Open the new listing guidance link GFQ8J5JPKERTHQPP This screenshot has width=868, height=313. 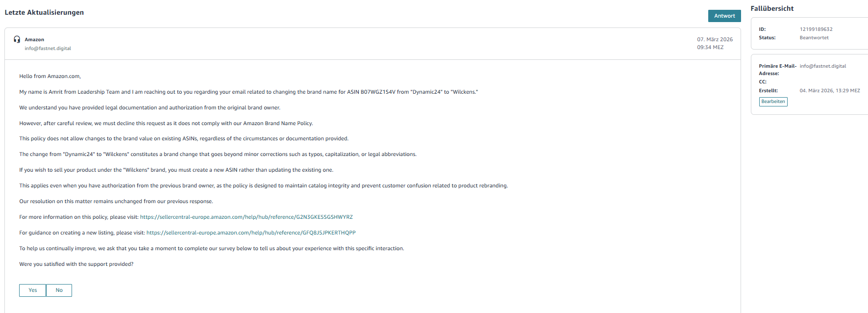[x=251, y=233]
